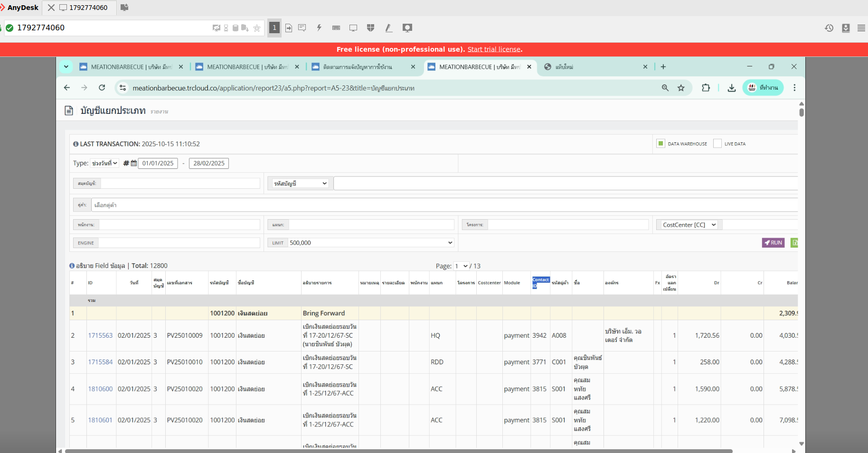This screenshot has height=453, width=868.
Task: Open the Page number dropdown
Action: point(461,266)
